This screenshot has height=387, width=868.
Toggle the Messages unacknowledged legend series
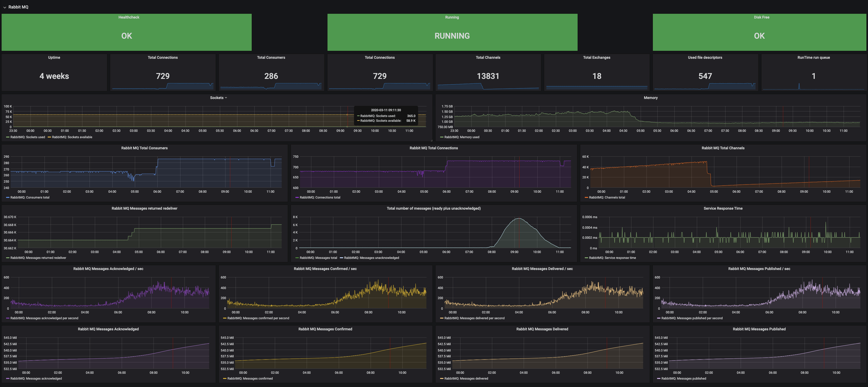[x=371, y=258]
